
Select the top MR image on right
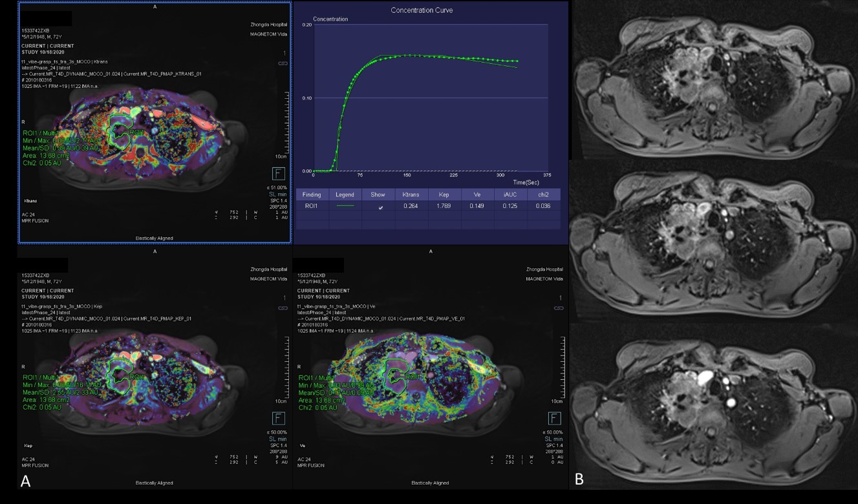[x=713, y=81]
